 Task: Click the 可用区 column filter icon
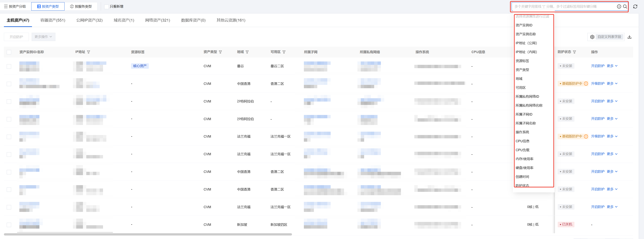[284, 52]
